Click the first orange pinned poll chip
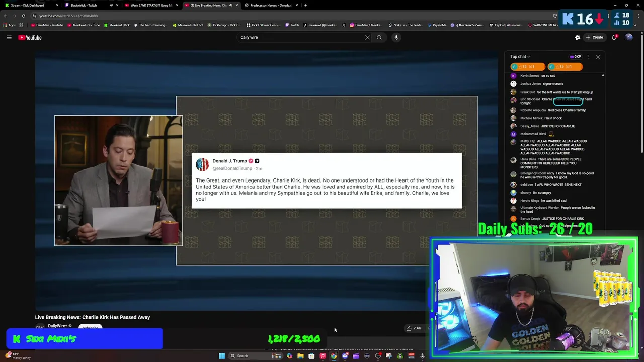This screenshot has height=362, width=644. click(x=527, y=67)
